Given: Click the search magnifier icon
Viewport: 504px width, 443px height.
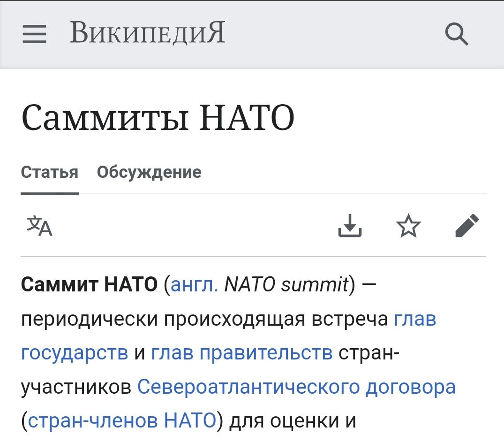Looking at the screenshot, I should (x=456, y=34).
